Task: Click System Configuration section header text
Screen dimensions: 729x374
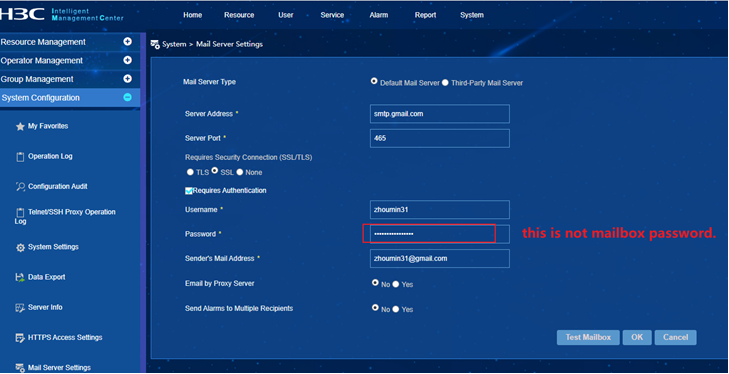Action: pos(41,98)
